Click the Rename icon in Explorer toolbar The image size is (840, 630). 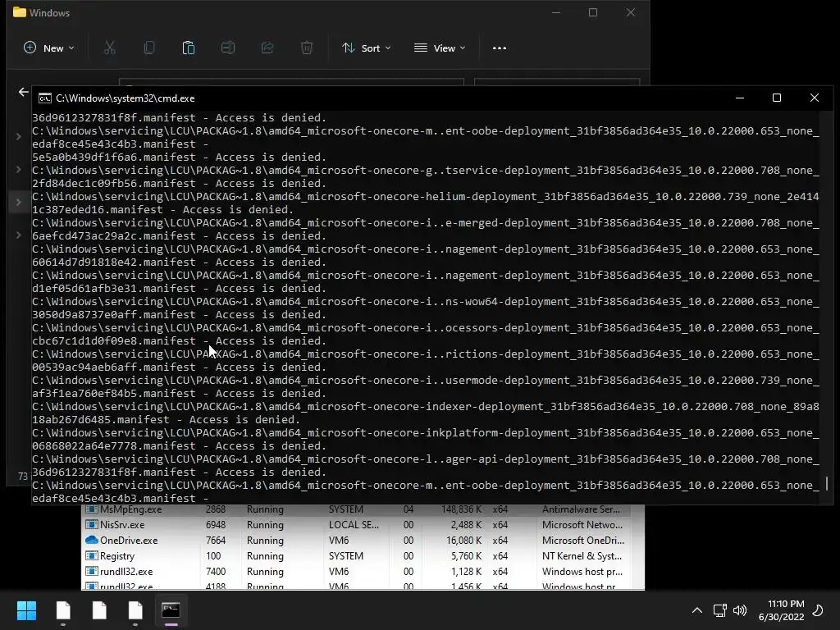[228, 48]
